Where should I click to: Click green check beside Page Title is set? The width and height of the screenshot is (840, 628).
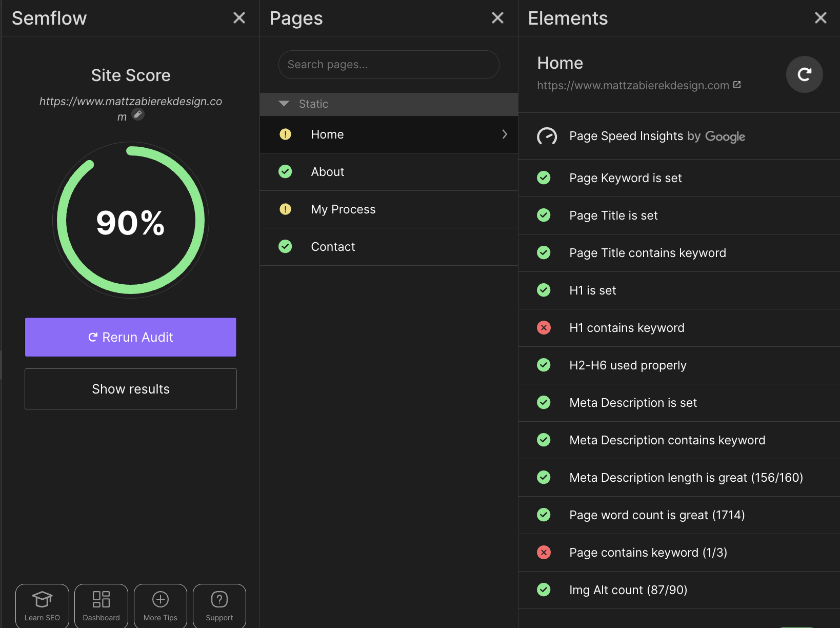click(x=544, y=215)
